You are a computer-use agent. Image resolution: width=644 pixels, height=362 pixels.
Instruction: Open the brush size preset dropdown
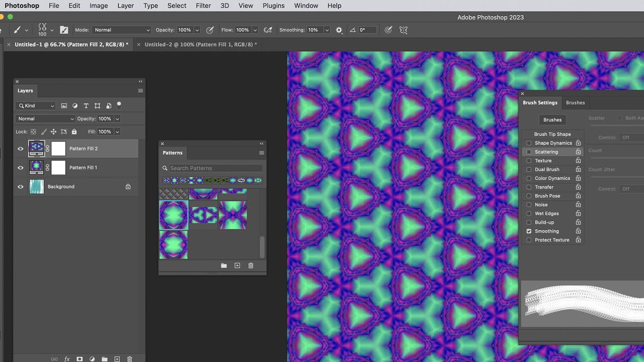click(52, 30)
